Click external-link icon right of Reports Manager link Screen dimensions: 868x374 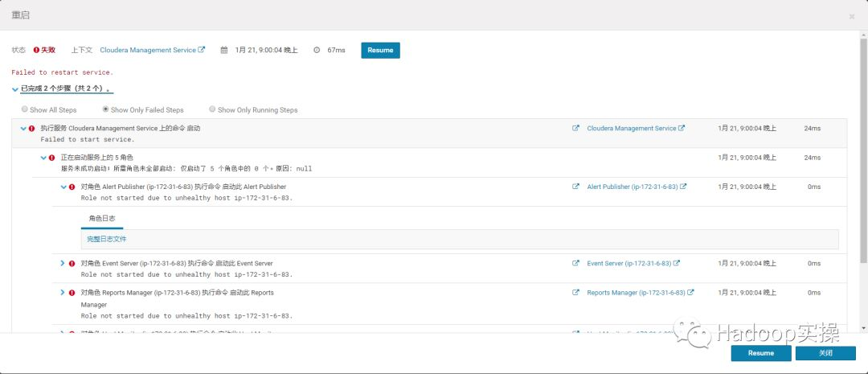point(690,292)
